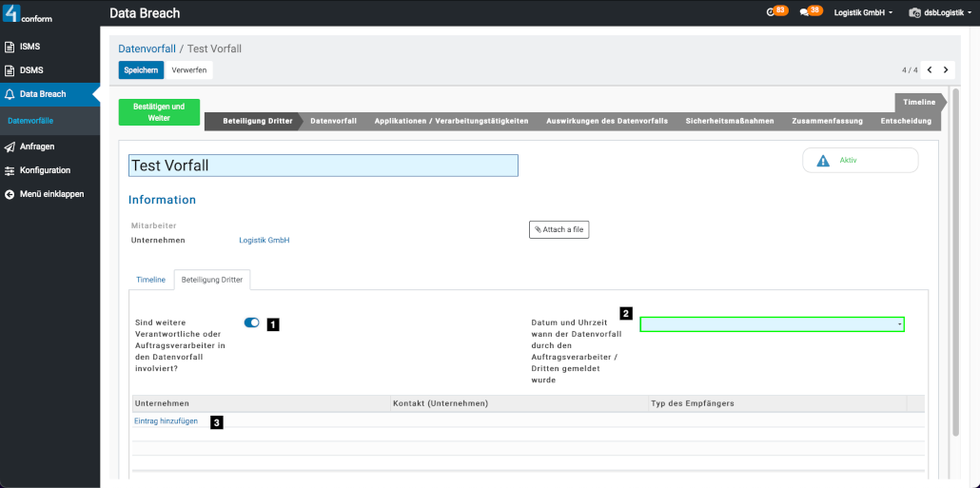The width and height of the screenshot is (980, 488).
Task: Click the Attach a file button
Action: [559, 230]
